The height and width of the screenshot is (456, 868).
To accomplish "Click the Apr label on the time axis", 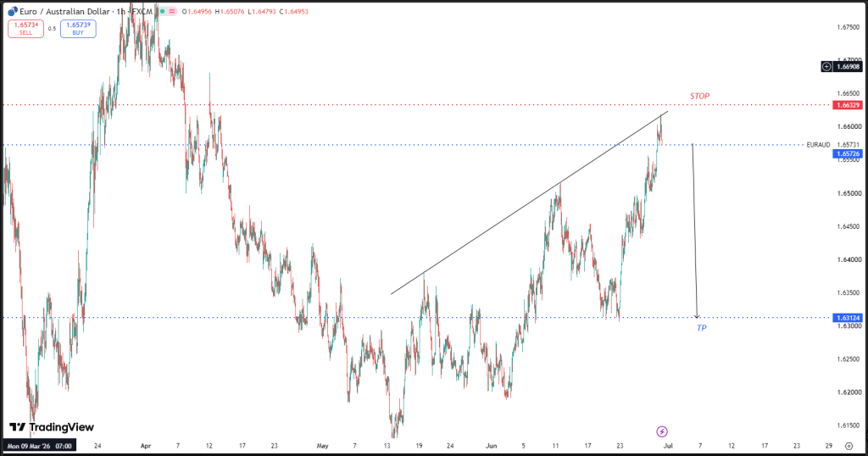I will click(x=146, y=446).
